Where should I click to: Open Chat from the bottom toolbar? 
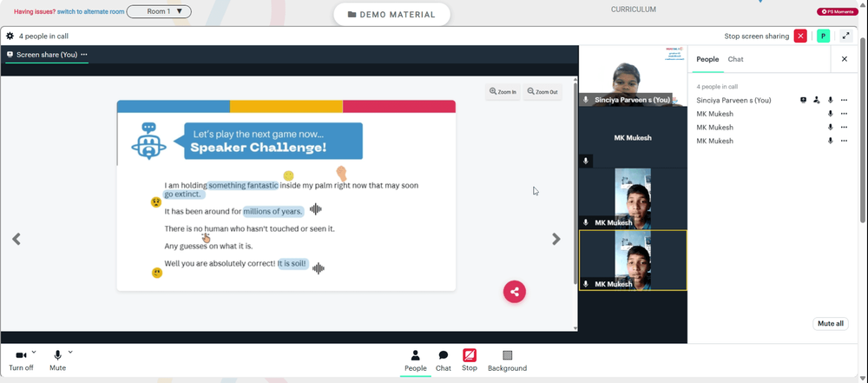coord(444,360)
